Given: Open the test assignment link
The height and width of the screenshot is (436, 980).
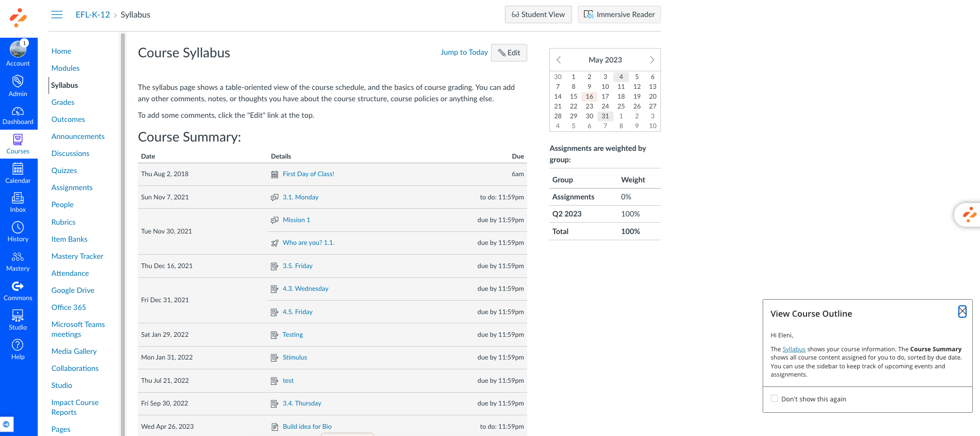Looking at the screenshot, I should 288,381.
